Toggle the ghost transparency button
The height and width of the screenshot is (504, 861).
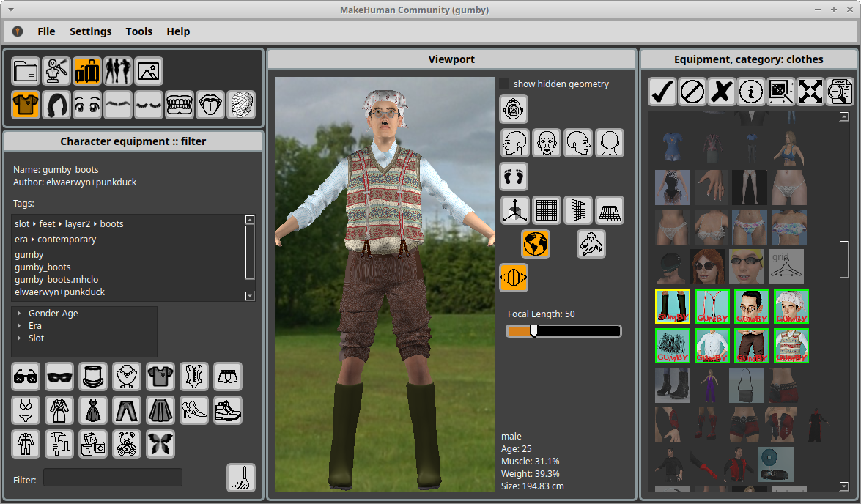point(591,244)
